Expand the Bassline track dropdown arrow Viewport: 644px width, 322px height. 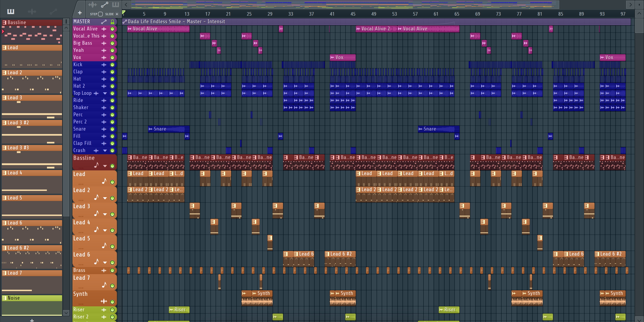point(105,166)
